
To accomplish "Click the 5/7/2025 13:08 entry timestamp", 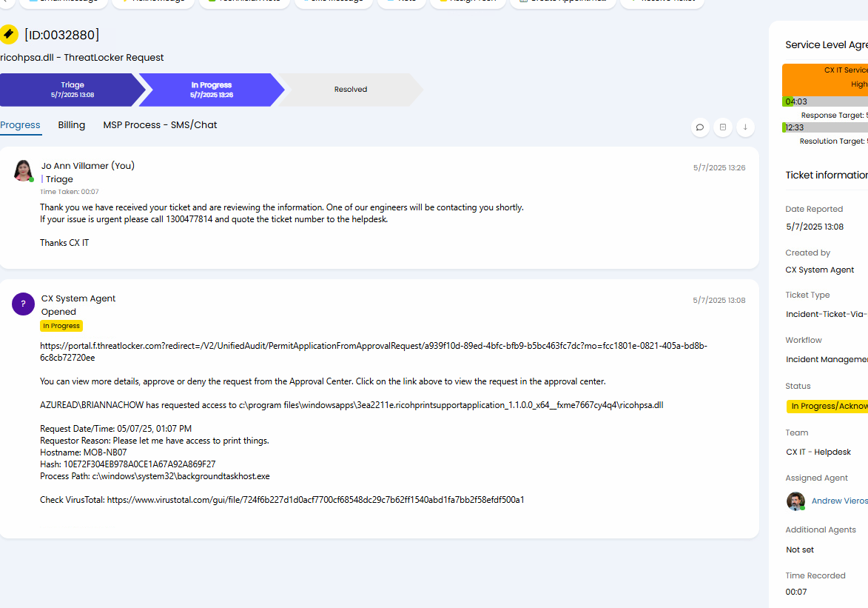I will click(719, 300).
